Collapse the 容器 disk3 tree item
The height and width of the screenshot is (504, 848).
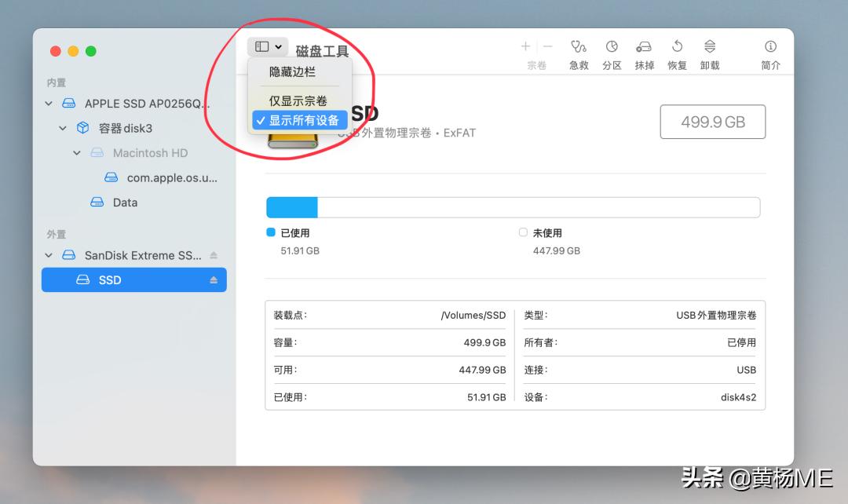pos(62,128)
